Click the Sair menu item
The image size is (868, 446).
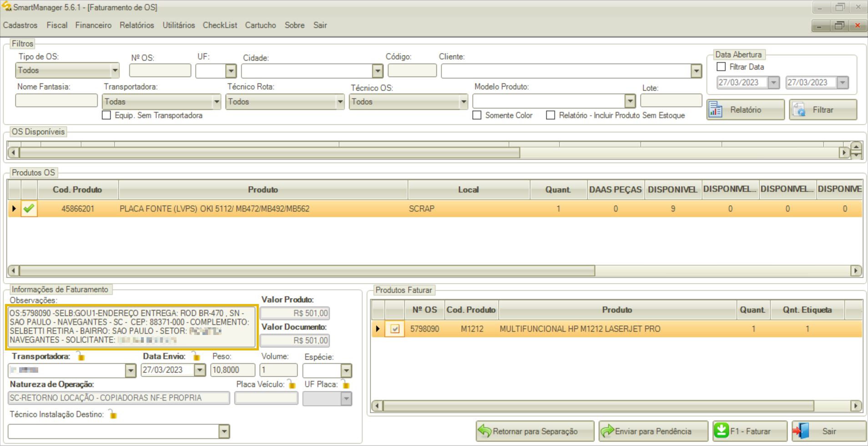(320, 25)
